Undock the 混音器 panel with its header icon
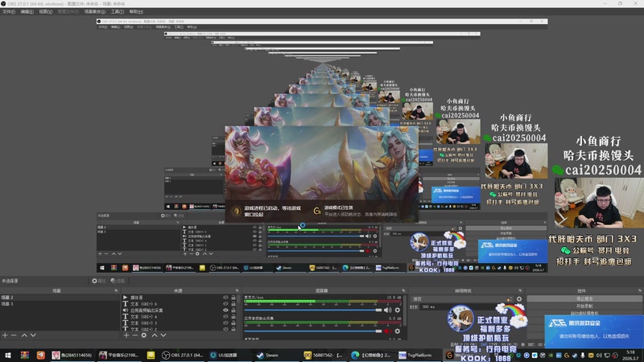Screen dimensions: 644x362 click(403, 290)
